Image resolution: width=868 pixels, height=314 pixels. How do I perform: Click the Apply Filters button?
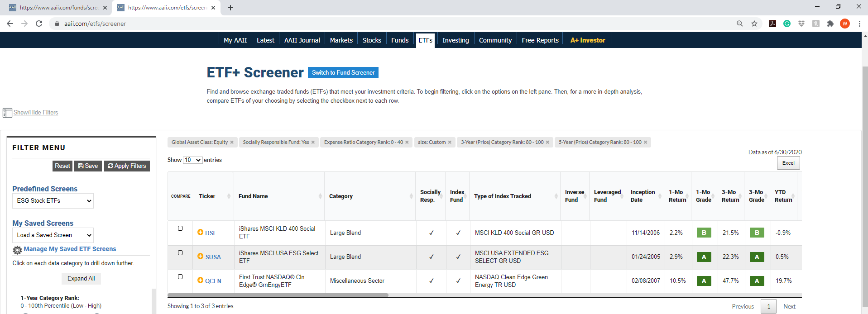click(127, 166)
